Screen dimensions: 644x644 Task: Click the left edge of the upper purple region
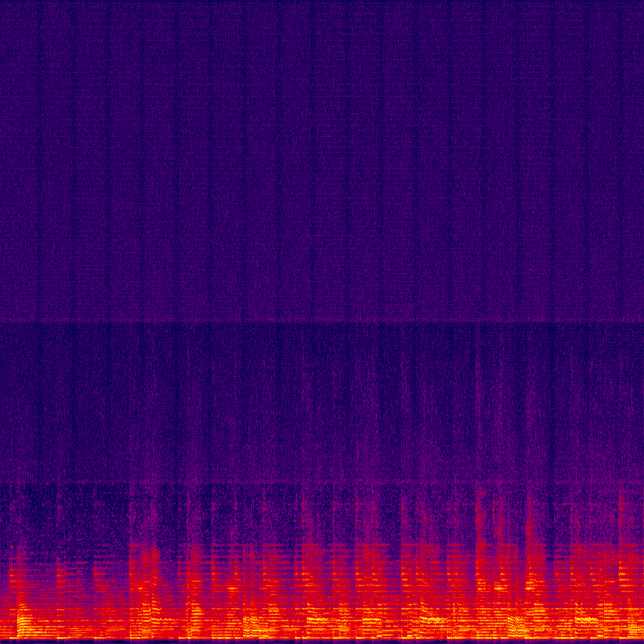[2, 161]
